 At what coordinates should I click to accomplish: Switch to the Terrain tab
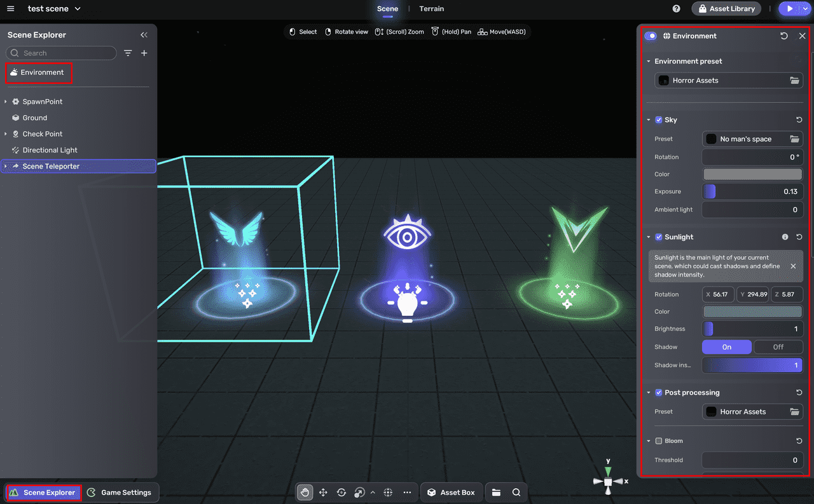431,9
